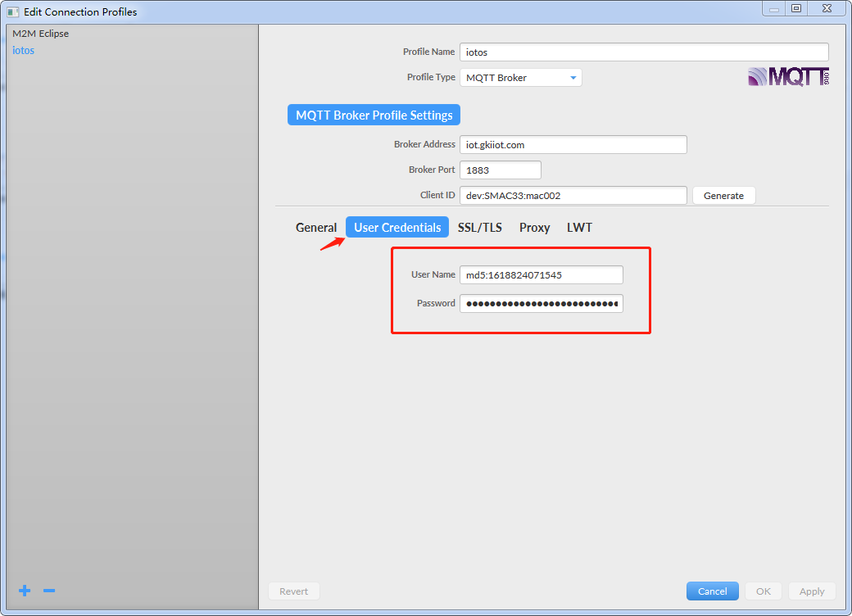This screenshot has width=852, height=616.
Task: Select the User Credentials tab
Action: [x=397, y=227]
